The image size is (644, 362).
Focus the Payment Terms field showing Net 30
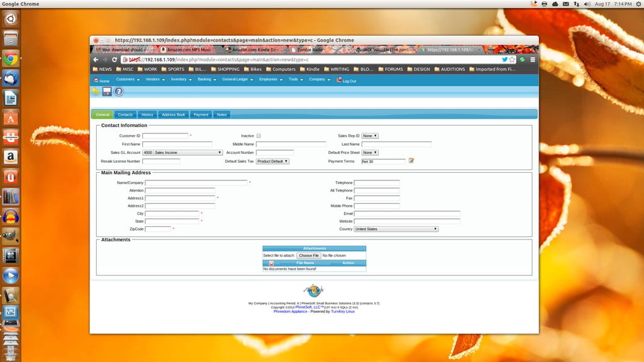coord(383,162)
